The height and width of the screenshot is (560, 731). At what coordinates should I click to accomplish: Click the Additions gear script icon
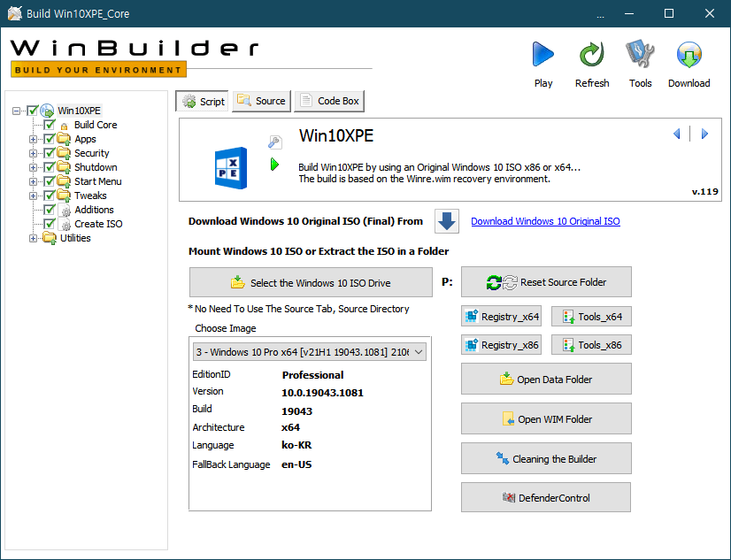click(65, 211)
